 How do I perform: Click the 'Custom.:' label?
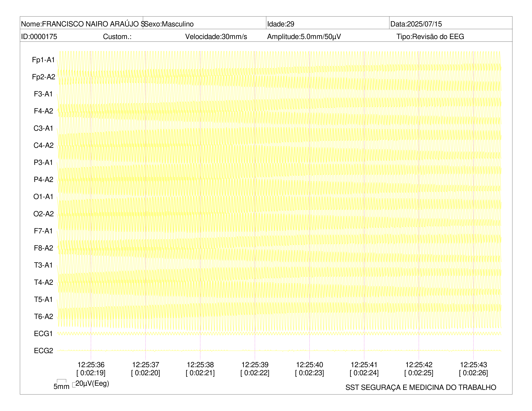117,37
